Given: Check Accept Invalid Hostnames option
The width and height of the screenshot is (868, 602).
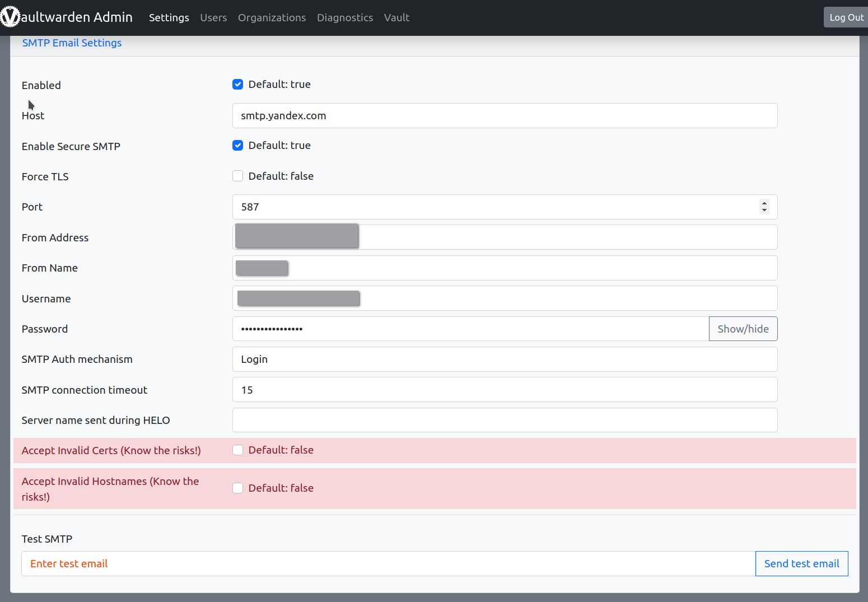Looking at the screenshot, I should [x=238, y=488].
